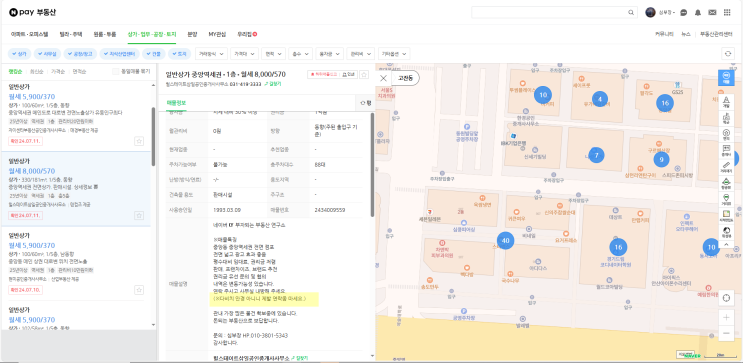Click the 인쇄 print button

pyautogui.click(x=349, y=74)
